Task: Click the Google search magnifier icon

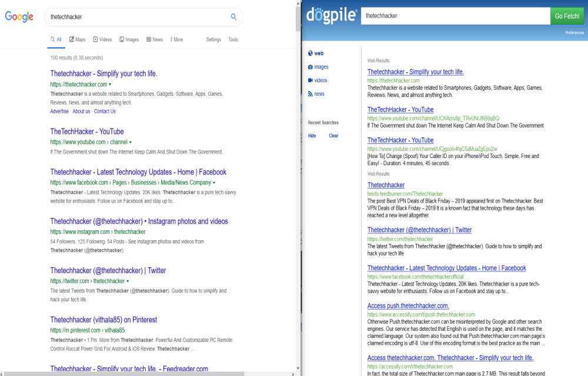Action: coord(233,17)
